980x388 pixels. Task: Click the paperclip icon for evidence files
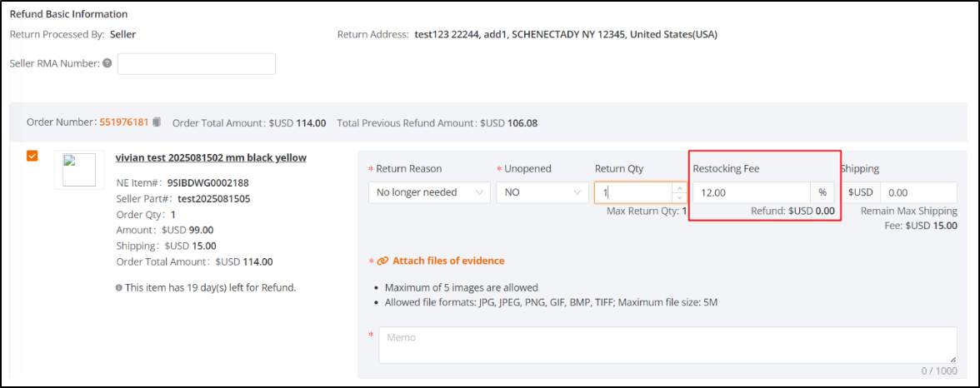(x=382, y=261)
